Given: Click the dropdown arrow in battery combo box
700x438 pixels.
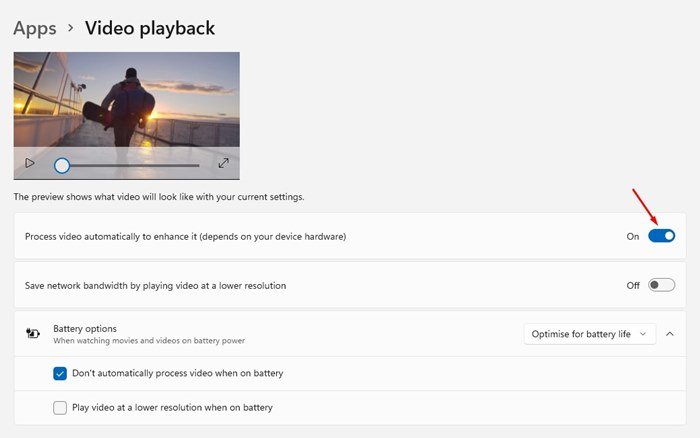Looking at the screenshot, I should [x=643, y=334].
